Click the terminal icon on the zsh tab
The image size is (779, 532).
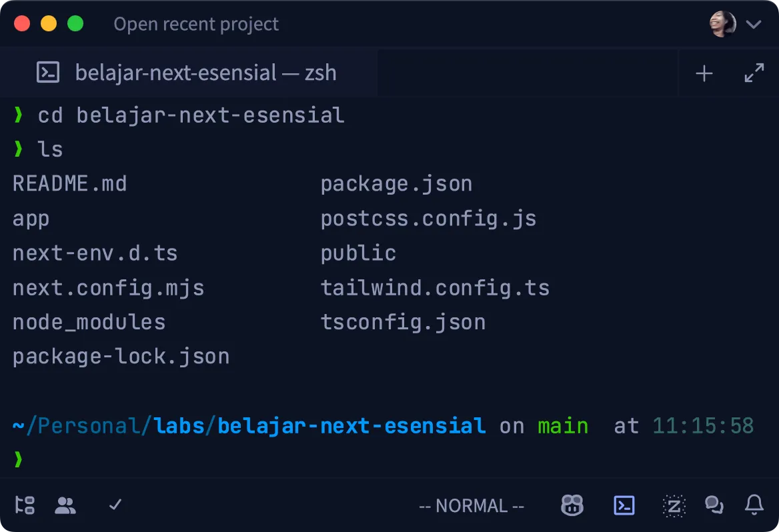click(x=48, y=73)
